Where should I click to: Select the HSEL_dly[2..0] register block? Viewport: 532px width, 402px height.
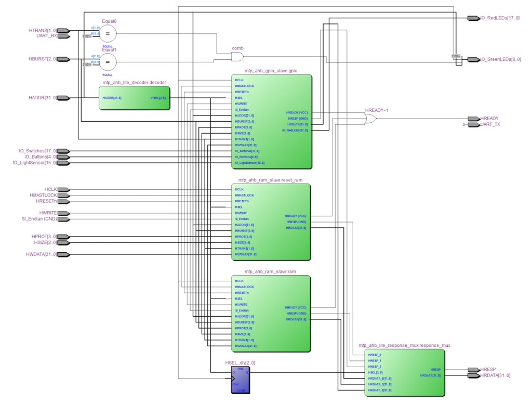[241, 380]
